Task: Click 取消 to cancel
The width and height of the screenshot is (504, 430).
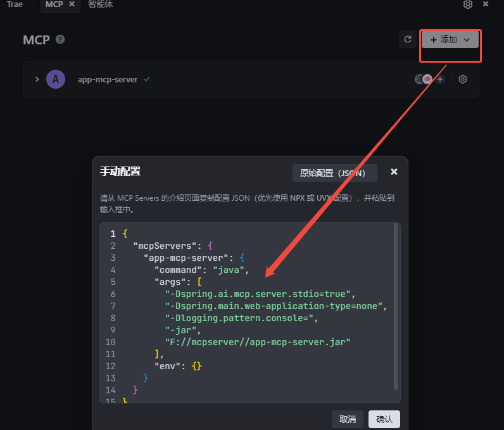Action: point(348,419)
